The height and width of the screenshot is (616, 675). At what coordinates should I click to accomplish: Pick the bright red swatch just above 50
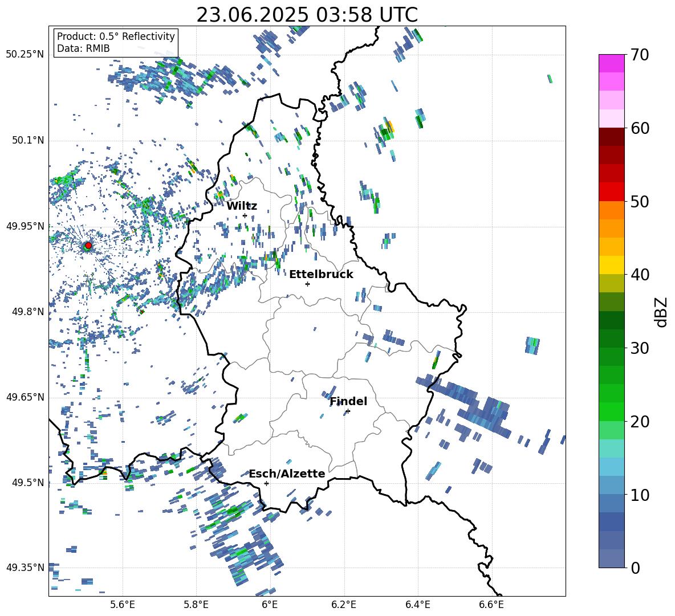pos(611,192)
